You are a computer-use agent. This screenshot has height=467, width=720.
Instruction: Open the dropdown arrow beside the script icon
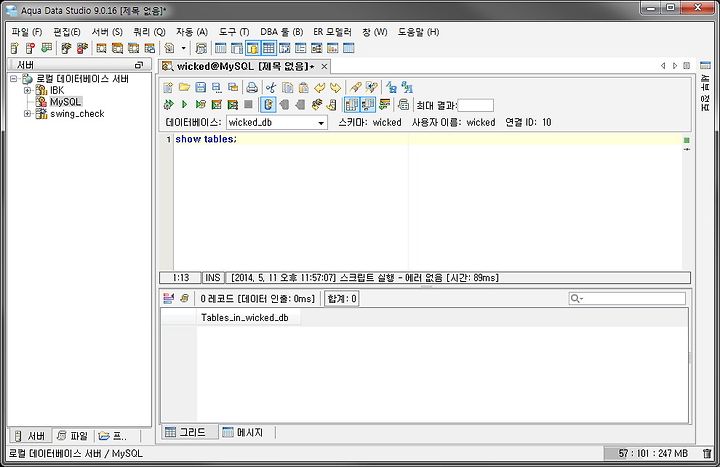click(x=183, y=48)
